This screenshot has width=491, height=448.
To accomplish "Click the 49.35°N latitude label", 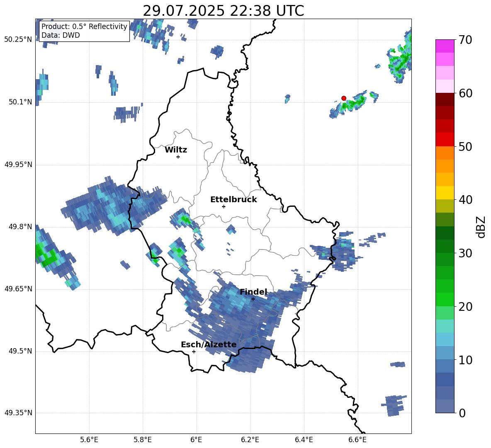I will click(x=18, y=413).
